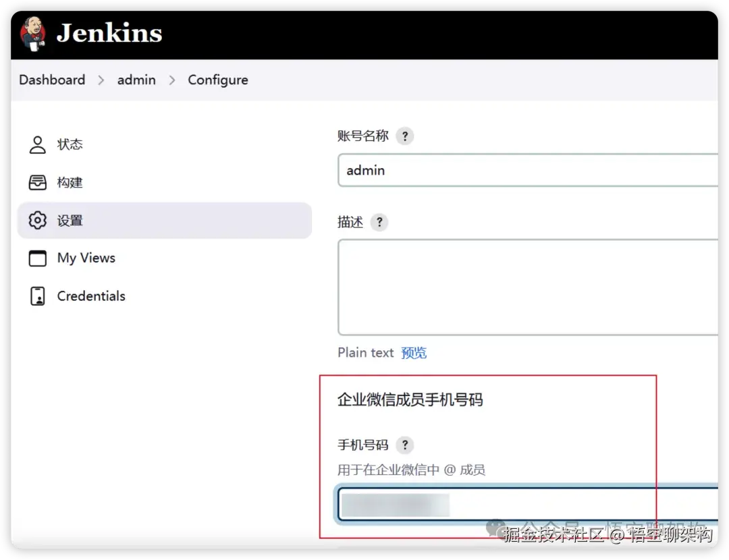
Task: Select the person icon next to 状态
Action: (x=38, y=144)
